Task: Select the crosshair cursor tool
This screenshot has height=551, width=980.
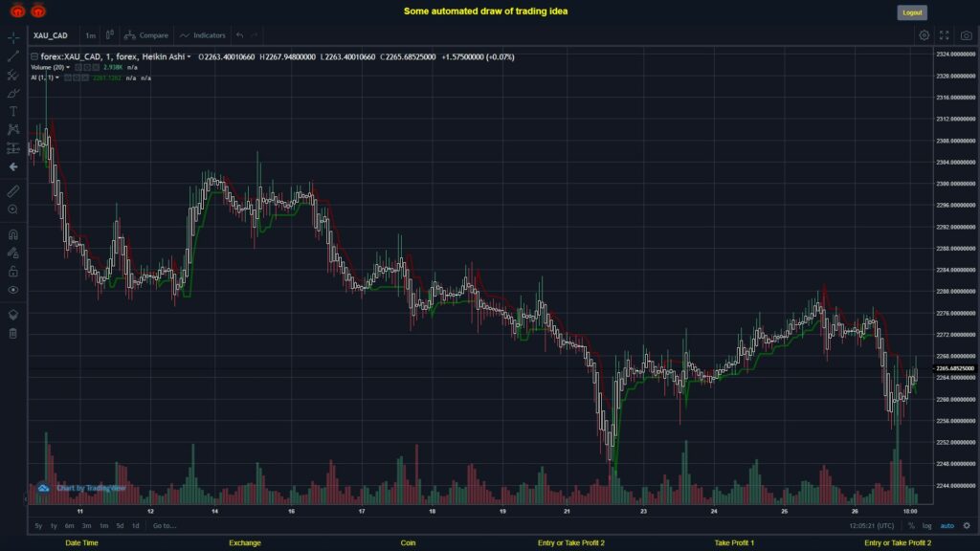Action: pyautogui.click(x=13, y=37)
